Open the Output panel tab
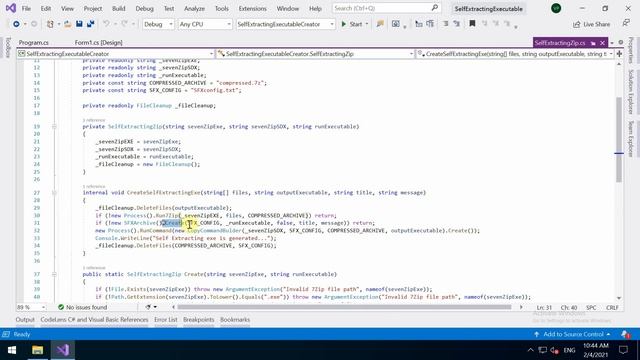The width and height of the screenshot is (640, 360). pos(25,320)
